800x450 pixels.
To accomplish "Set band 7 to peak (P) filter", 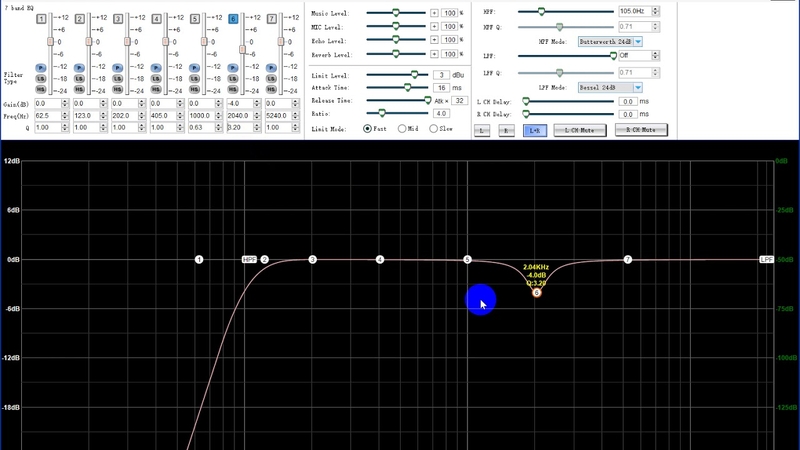I will (x=271, y=68).
